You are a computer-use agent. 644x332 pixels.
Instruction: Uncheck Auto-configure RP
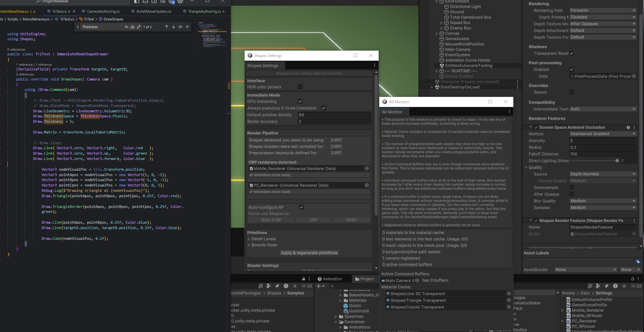(302, 207)
